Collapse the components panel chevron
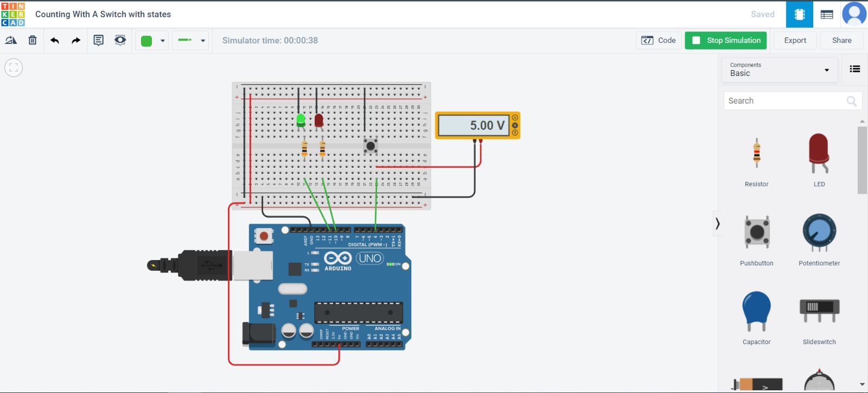868x393 pixels. 717,223
